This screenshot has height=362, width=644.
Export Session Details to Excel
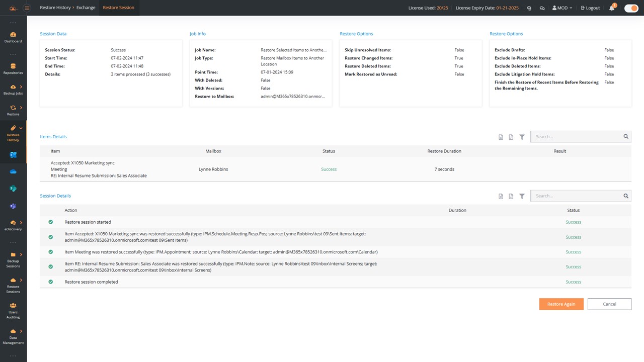coord(501,196)
